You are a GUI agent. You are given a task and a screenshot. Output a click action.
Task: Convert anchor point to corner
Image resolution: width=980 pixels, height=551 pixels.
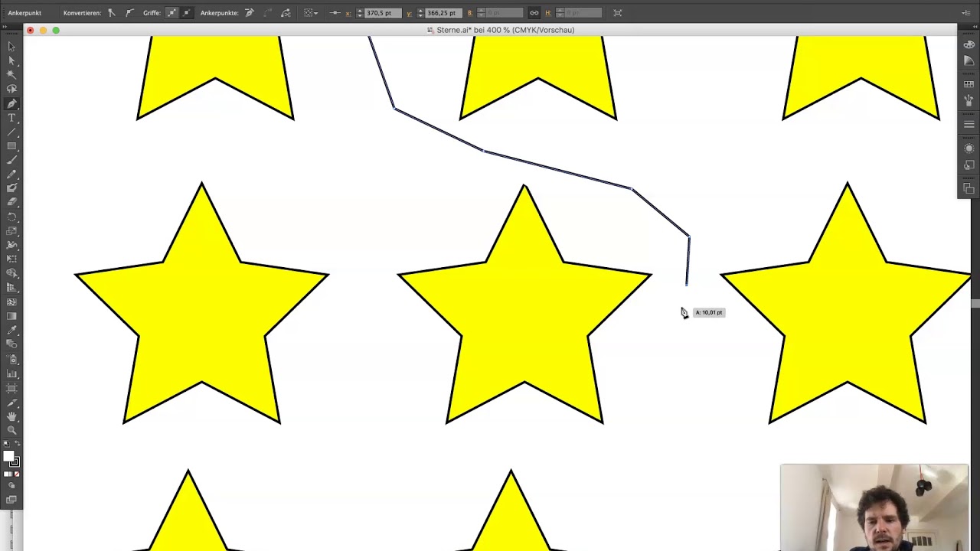click(x=112, y=13)
